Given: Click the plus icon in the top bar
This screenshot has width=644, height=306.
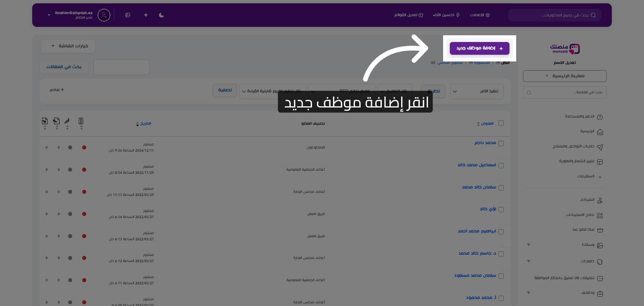Looking at the screenshot, I should coord(146,15).
